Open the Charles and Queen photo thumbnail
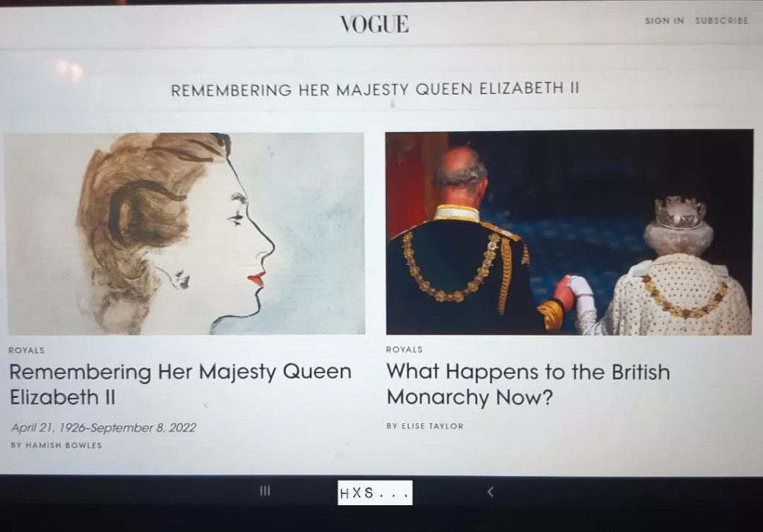Screen dimensions: 763x532 point(569,232)
